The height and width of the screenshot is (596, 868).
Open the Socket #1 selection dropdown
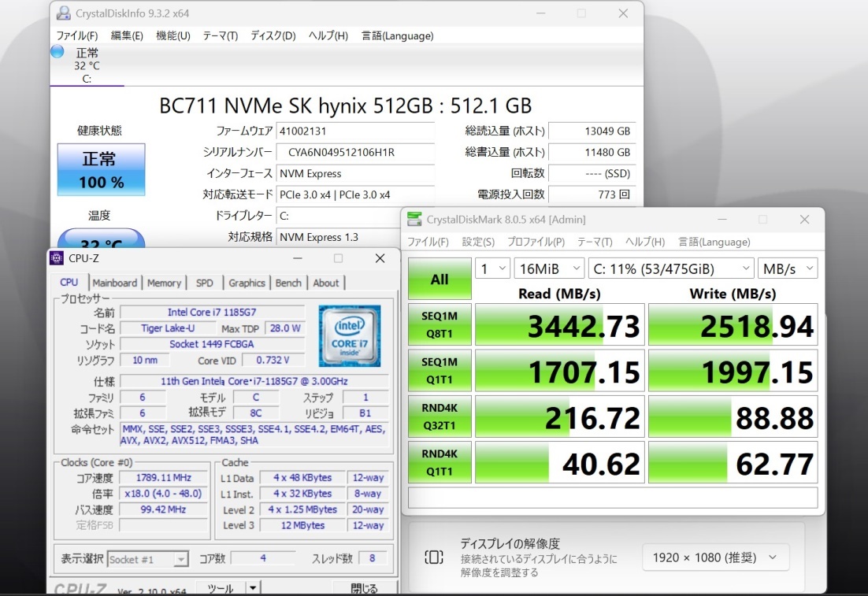pyautogui.click(x=148, y=560)
